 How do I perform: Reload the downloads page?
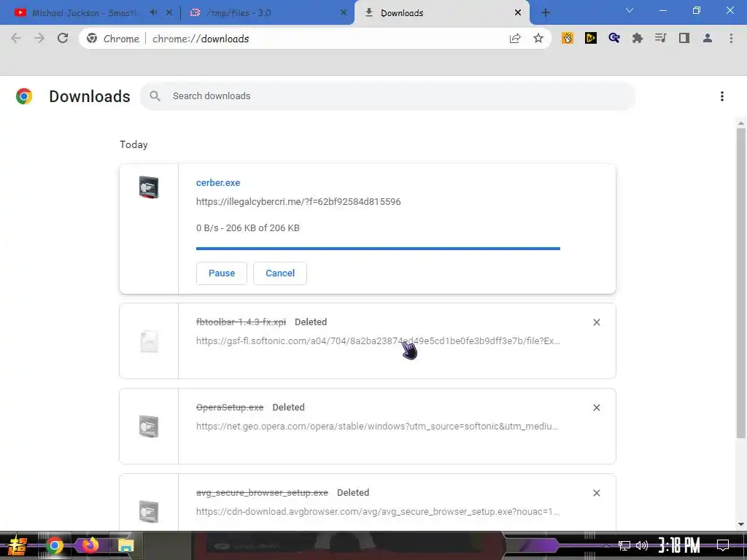pos(63,38)
